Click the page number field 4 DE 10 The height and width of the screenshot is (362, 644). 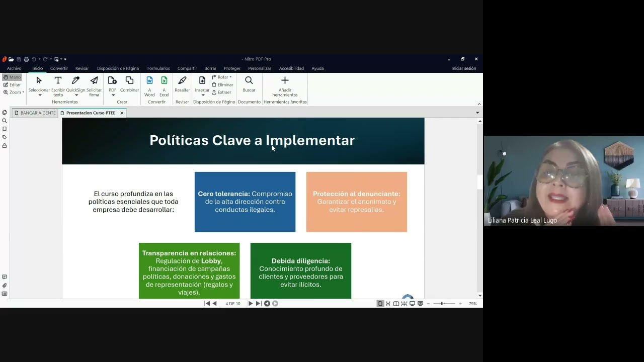[233, 304]
